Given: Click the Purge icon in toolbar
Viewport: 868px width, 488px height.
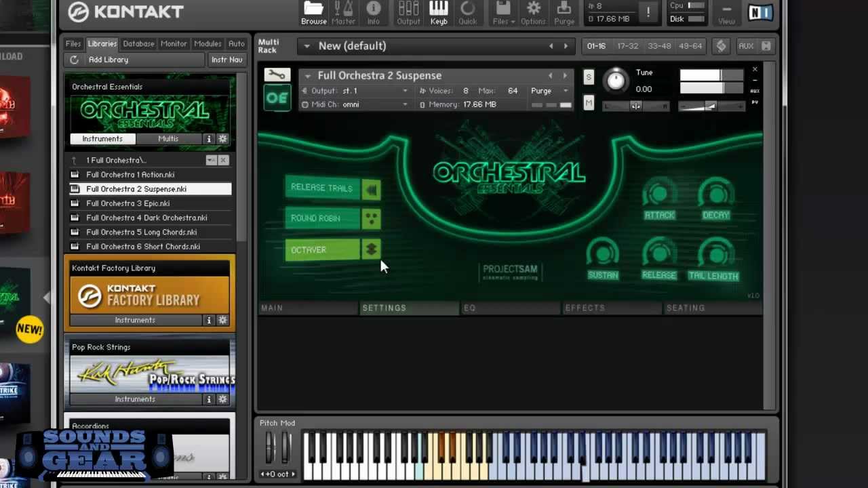Looking at the screenshot, I should tap(564, 13).
